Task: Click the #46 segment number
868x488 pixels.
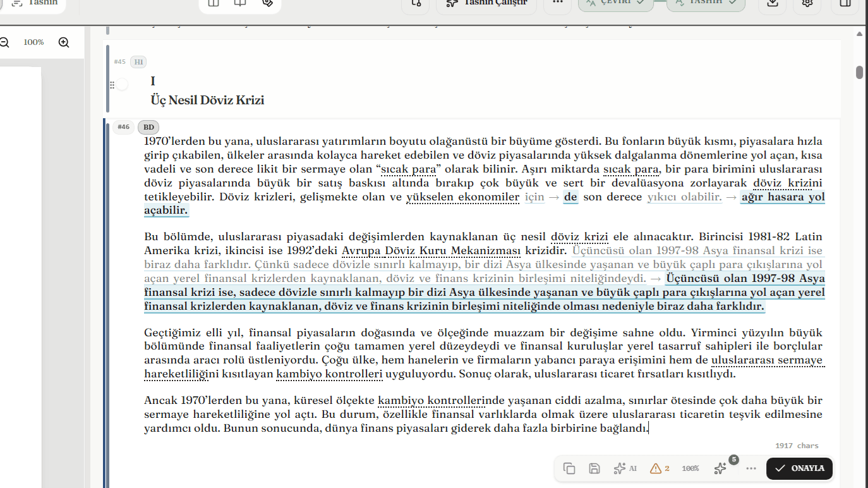Action: pos(123,127)
